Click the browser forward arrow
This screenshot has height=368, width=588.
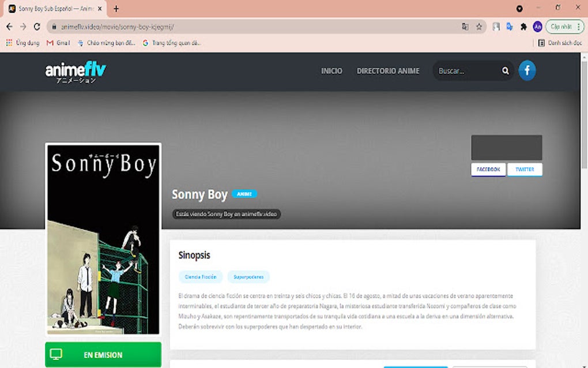tap(23, 27)
